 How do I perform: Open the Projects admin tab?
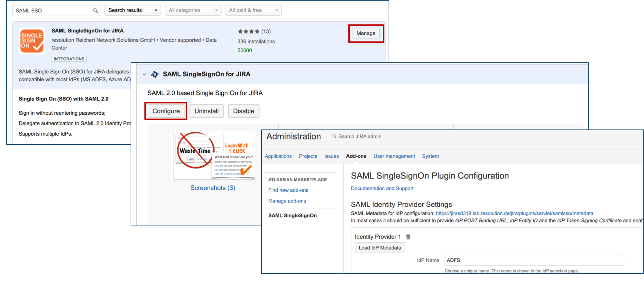point(308,156)
